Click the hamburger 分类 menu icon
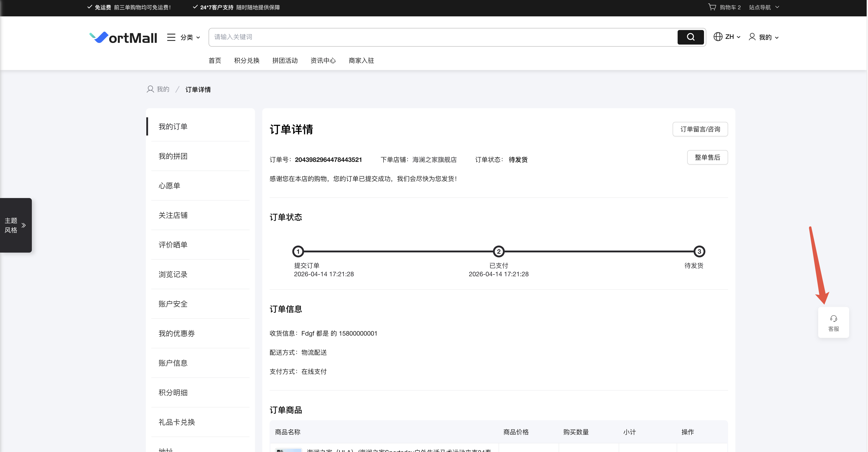The image size is (868, 452). (x=171, y=37)
